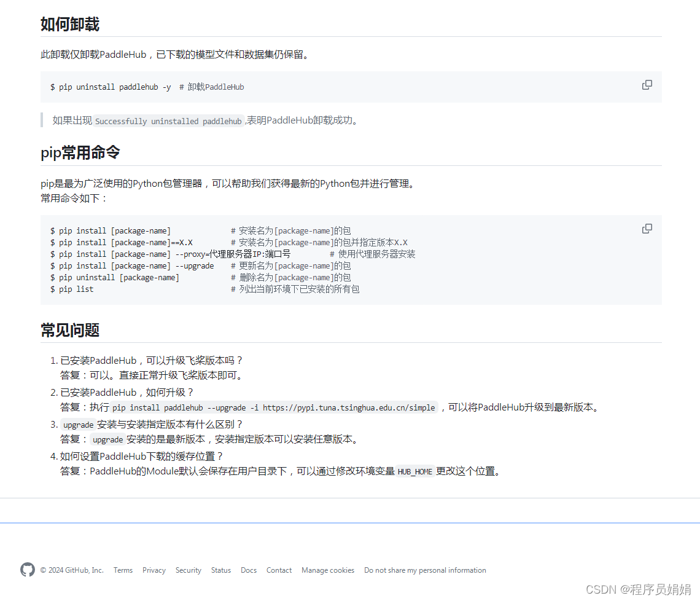Click the tsinghua pypi upgrade command code
This screenshot has height=601, width=700.
(x=274, y=407)
